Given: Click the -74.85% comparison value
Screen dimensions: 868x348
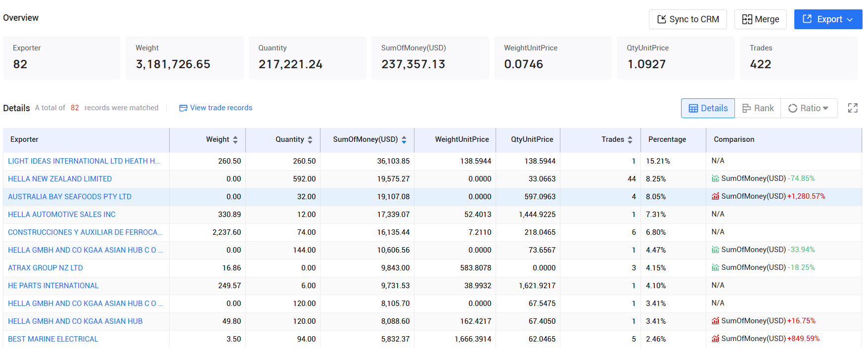Looking at the screenshot, I should coord(801,178).
